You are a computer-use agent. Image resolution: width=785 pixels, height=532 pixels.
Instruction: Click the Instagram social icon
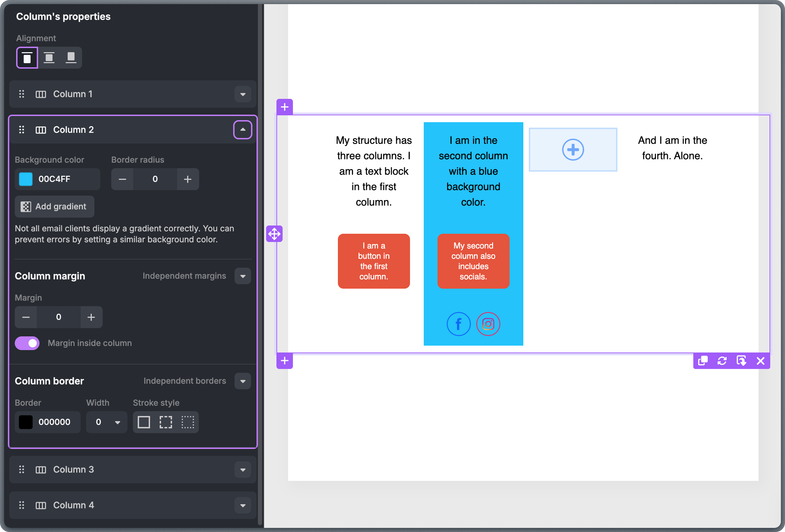tap(488, 324)
